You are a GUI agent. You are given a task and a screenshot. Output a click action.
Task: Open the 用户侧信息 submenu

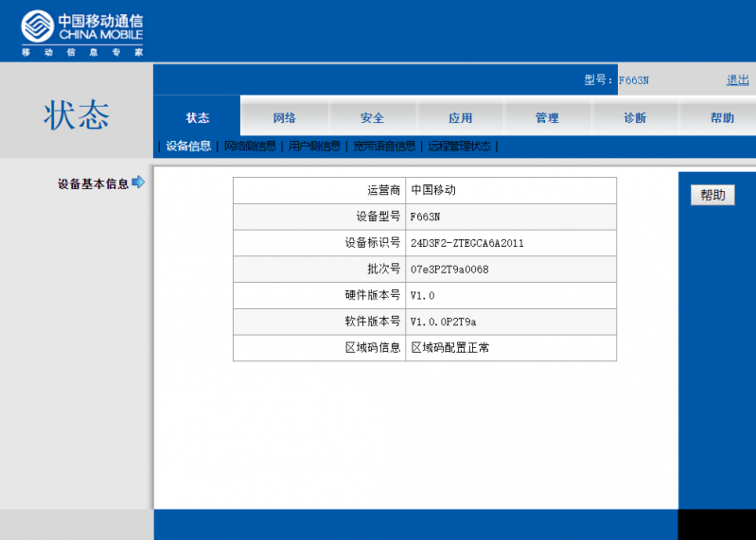tap(314, 146)
